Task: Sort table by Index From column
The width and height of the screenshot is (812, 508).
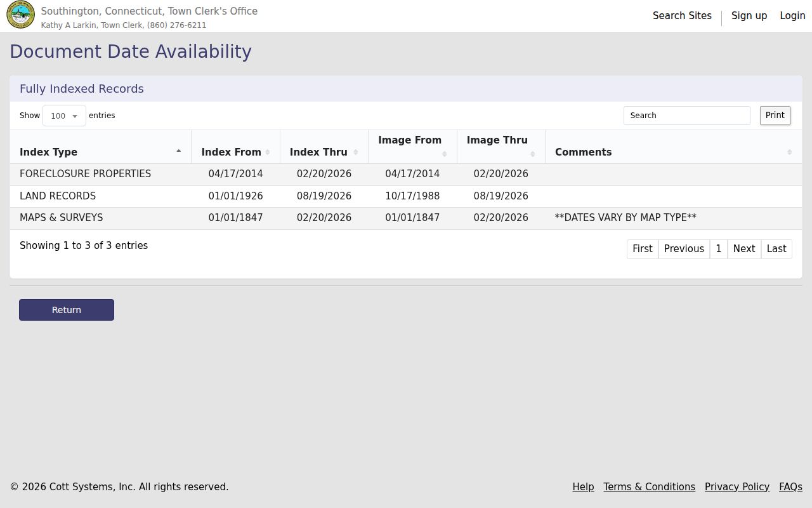Action: 235,147
